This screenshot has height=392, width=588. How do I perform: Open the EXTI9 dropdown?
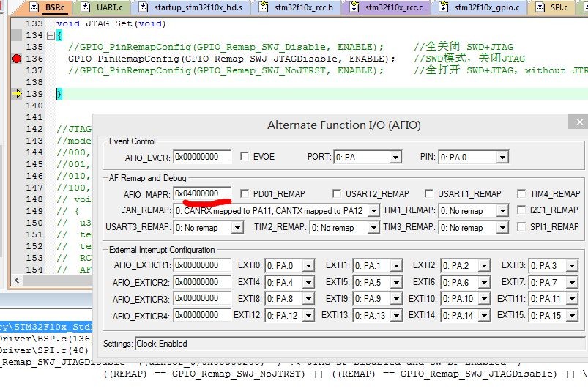[377, 299]
